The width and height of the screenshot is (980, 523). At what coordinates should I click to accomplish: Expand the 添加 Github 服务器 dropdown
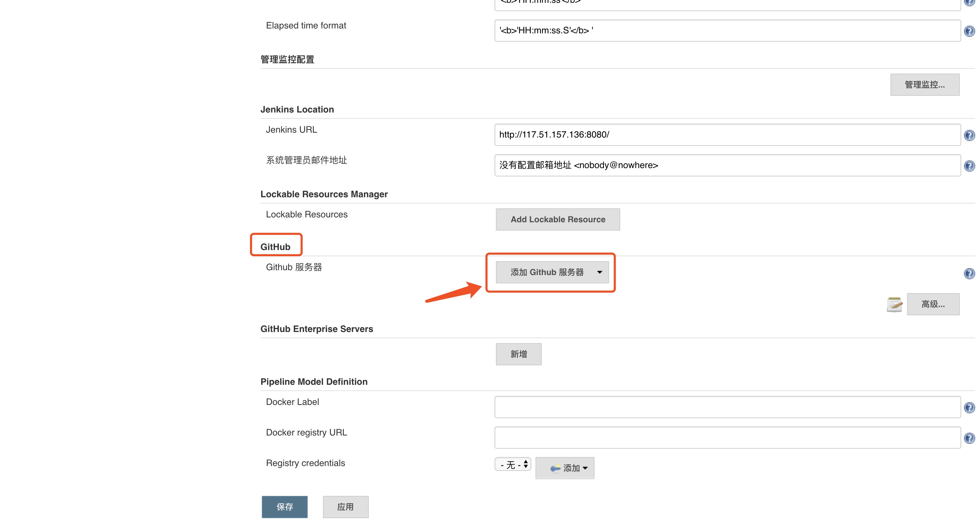click(x=552, y=272)
